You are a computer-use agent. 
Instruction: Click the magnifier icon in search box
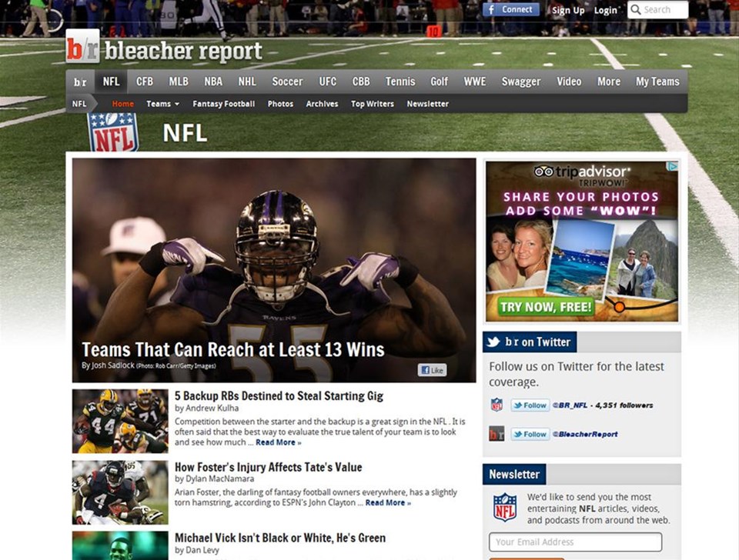636,9
